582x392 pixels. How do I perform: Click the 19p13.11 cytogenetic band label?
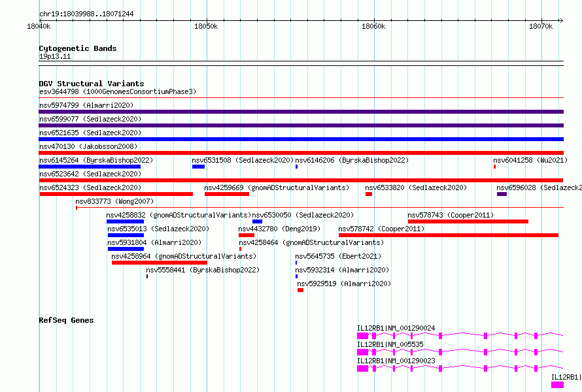(x=55, y=56)
